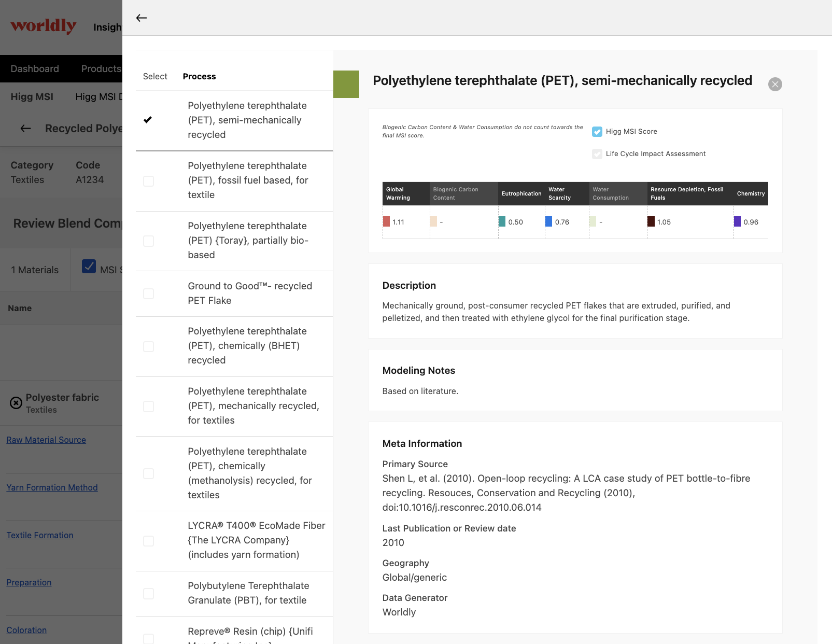Check PET mechanically recycled for textiles checkbox
The height and width of the screenshot is (644, 832).
click(148, 407)
